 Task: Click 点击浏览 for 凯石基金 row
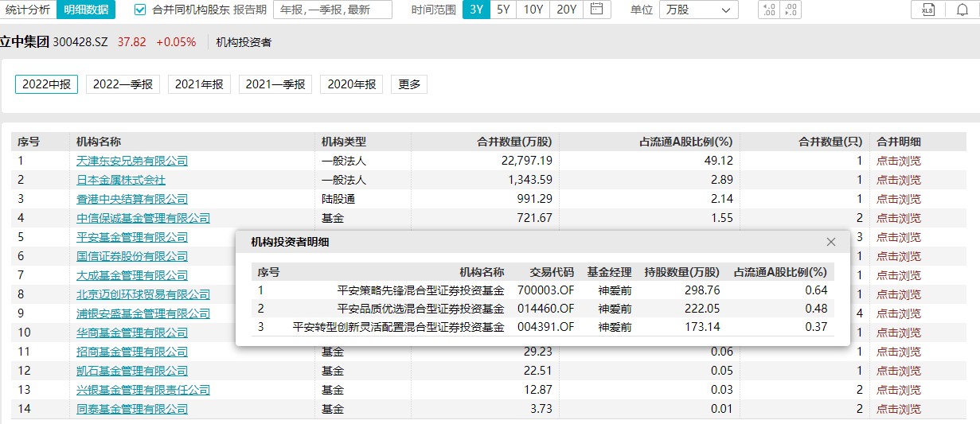pos(899,371)
